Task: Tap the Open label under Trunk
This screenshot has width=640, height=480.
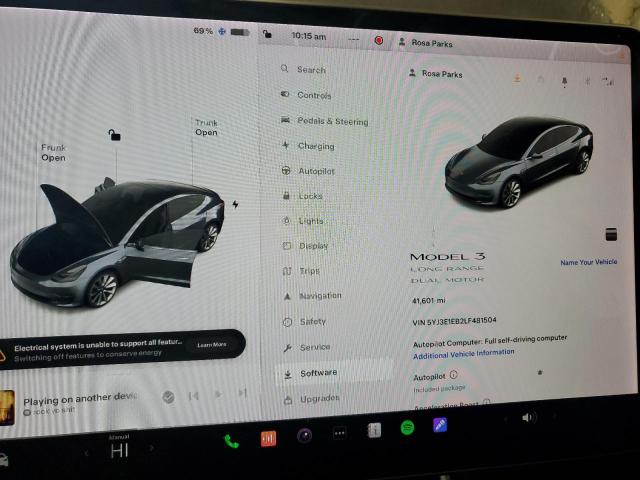Action: (206, 133)
